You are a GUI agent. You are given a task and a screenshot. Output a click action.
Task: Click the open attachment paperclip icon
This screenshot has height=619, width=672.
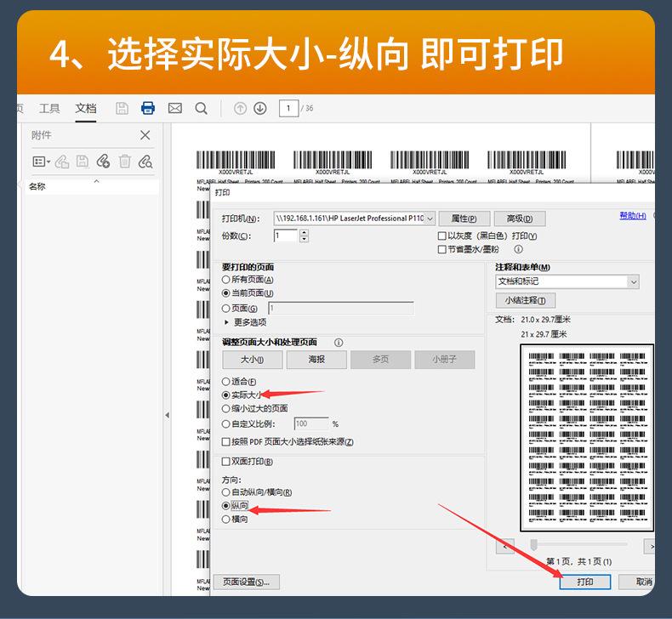[62, 162]
